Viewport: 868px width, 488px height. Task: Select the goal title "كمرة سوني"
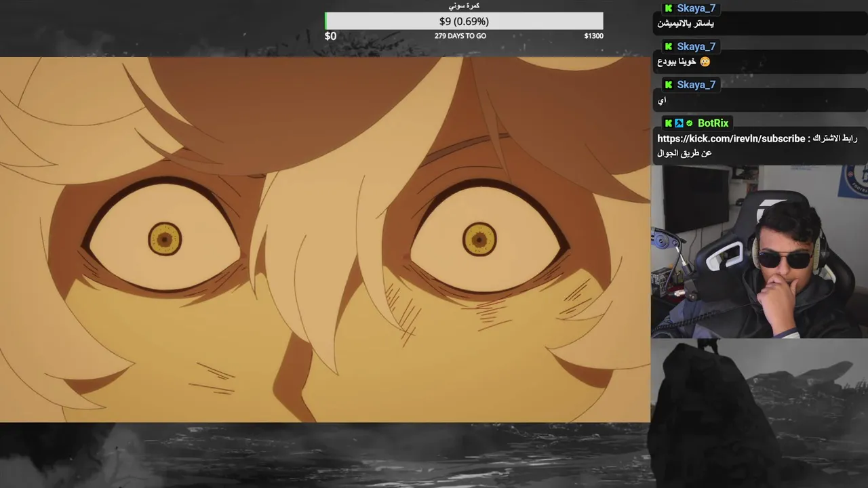[x=464, y=5]
